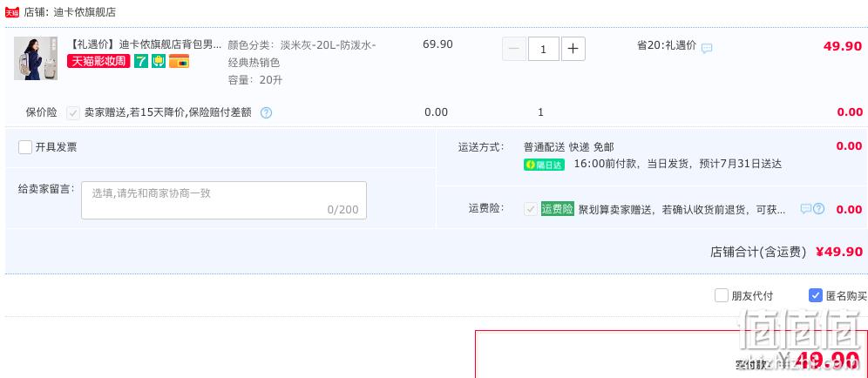
Task: Click the green 7-day return icon
Action: (141, 62)
